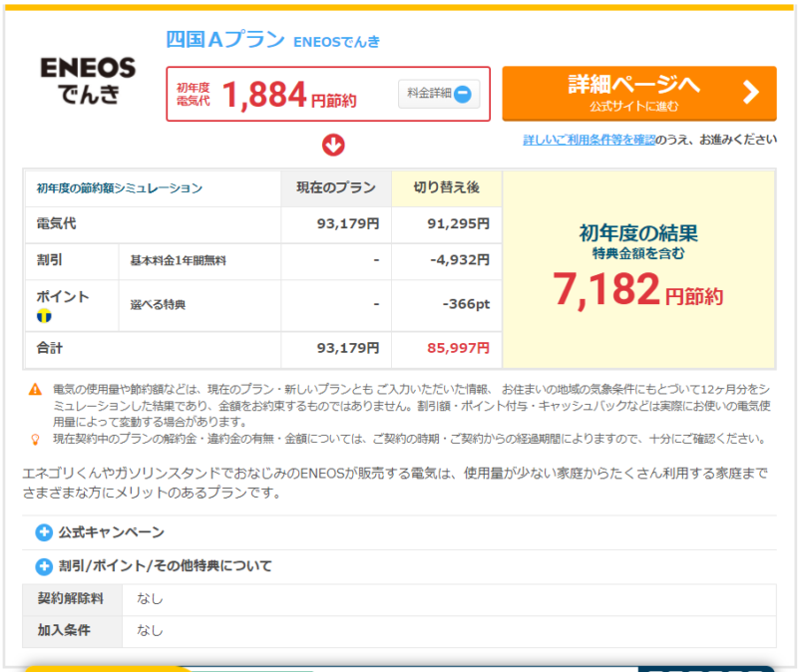
Task: Click the red down-arrow circle icon
Action: (333, 145)
